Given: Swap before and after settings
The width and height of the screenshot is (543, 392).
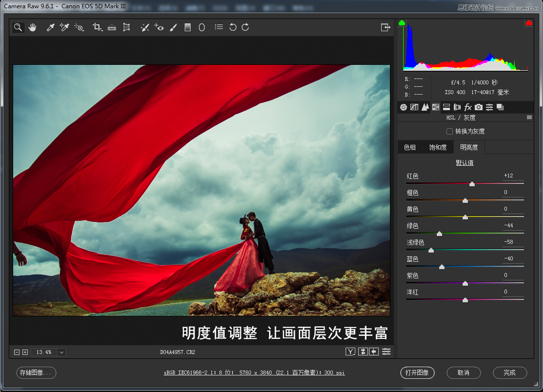Looking at the screenshot, I should (363, 352).
